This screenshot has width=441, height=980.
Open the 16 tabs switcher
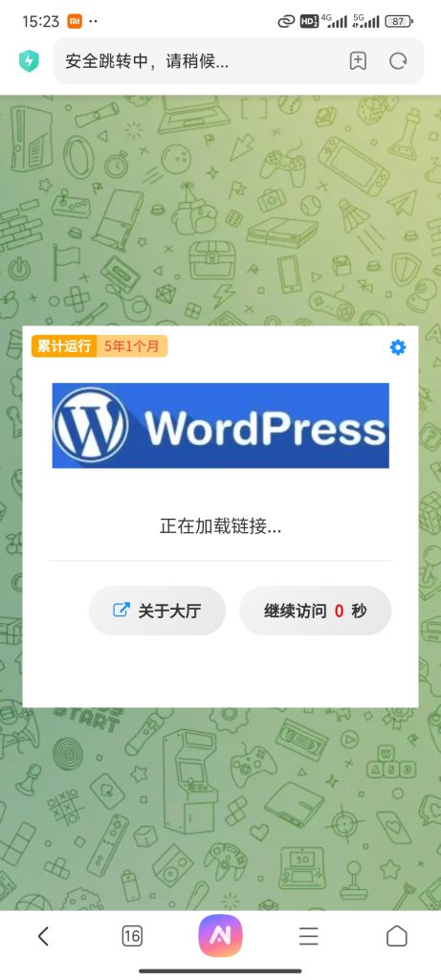pyautogui.click(x=132, y=936)
